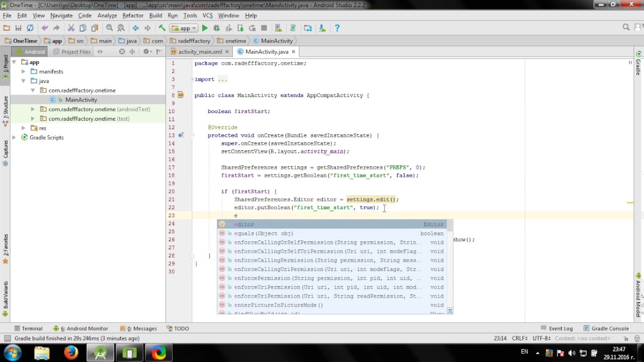Screen dimensions: 644x362
Task: Click the Cut scissors icon
Action: [71, 28]
